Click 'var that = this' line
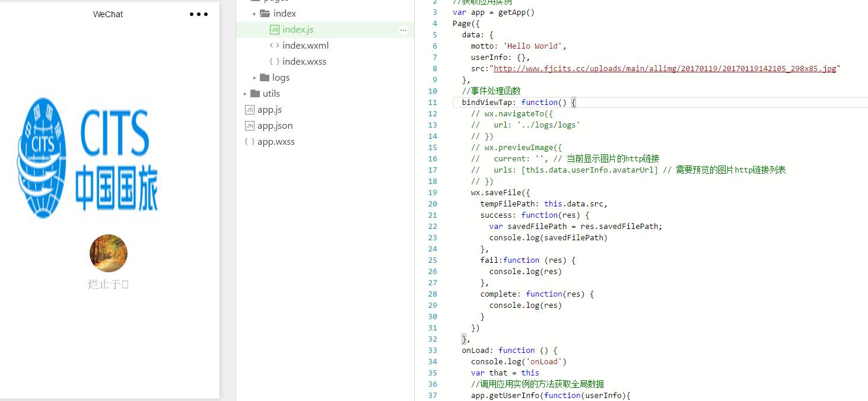The image size is (868, 401). pyautogui.click(x=505, y=373)
